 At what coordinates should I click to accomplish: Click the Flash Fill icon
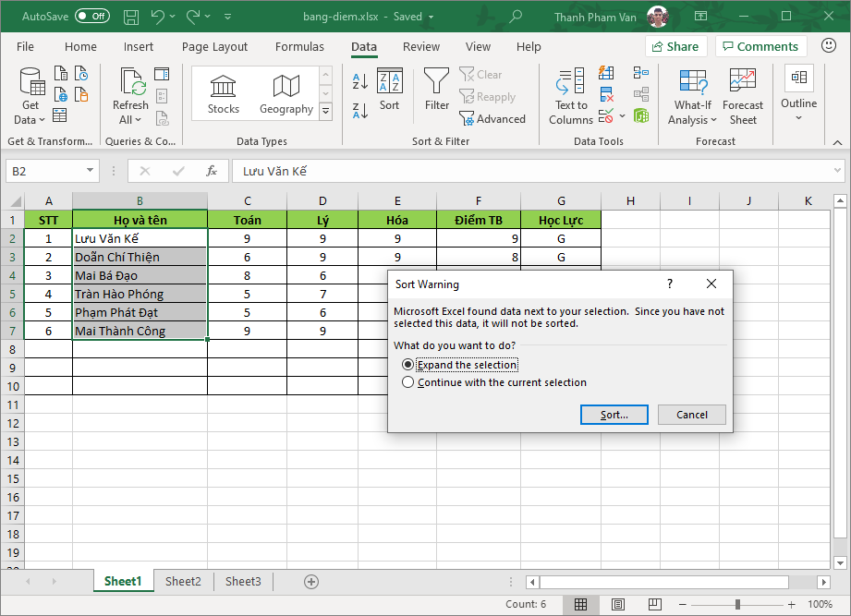pyautogui.click(x=606, y=73)
